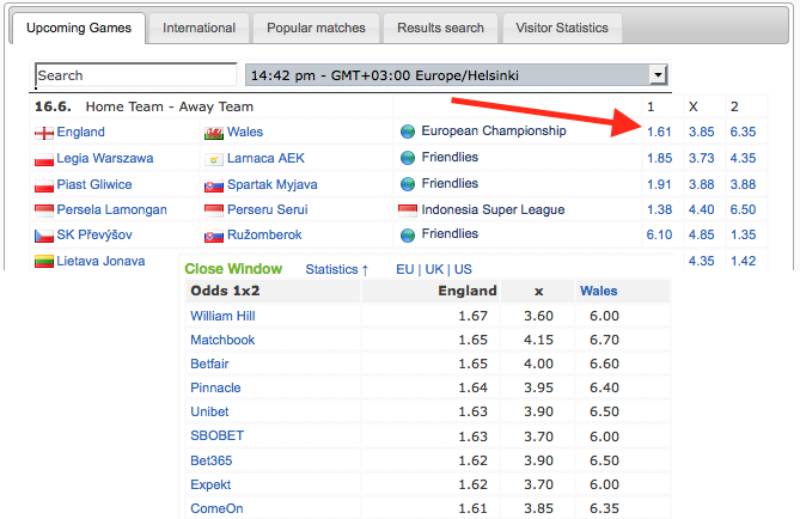
Task: Click the Larnaca AEK Cyprus flag icon
Action: point(213,159)
